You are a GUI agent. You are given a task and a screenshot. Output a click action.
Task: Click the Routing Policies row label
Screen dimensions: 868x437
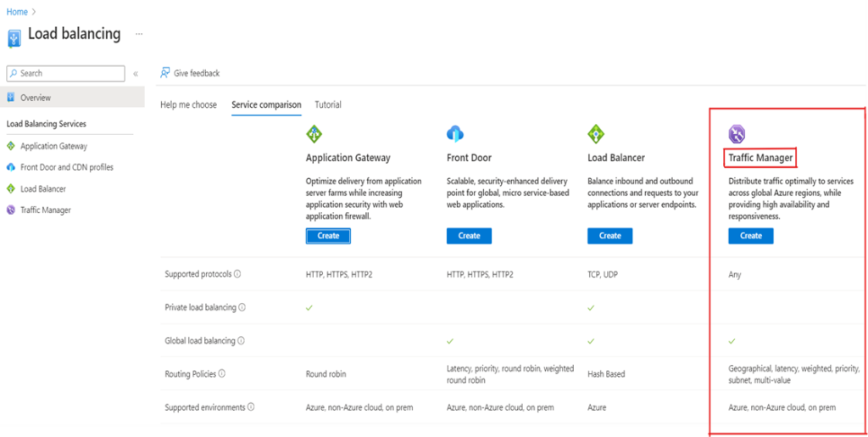191,374
